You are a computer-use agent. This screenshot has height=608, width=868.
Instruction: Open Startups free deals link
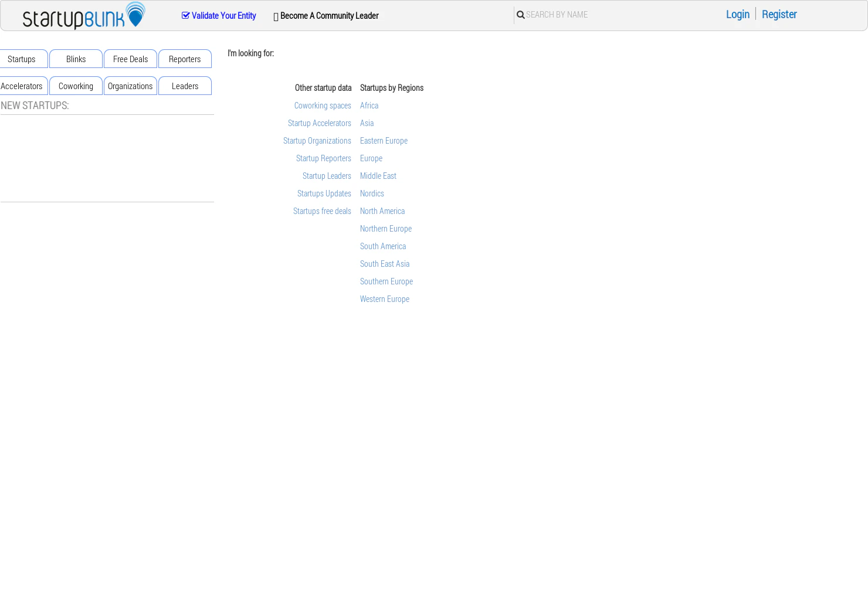[x=322, y=211]
